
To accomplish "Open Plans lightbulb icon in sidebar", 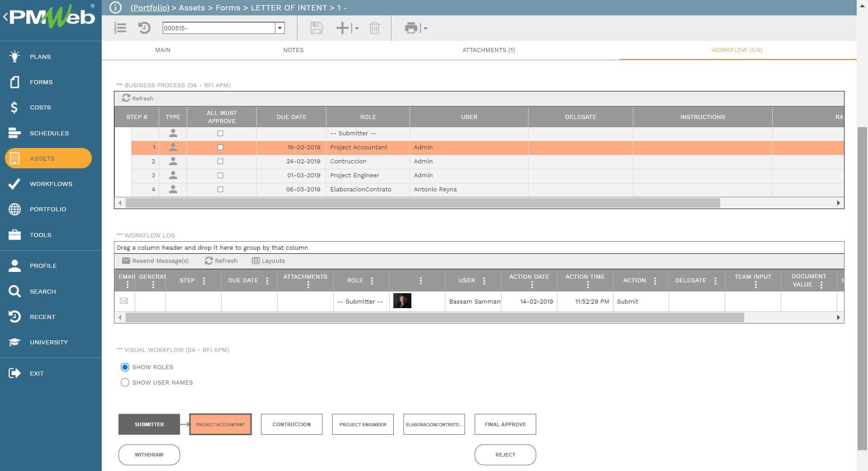I will pyautogui.click(x=14, y=57).
